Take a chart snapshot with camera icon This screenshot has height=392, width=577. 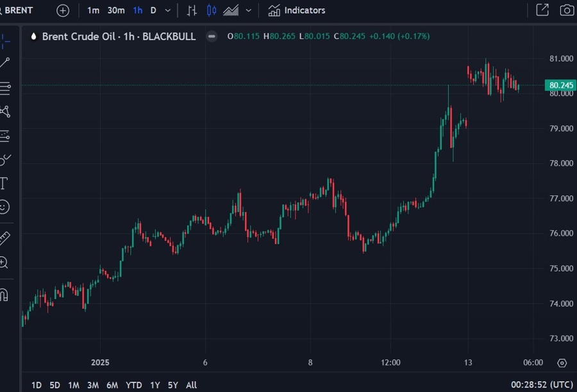point(567,10)
